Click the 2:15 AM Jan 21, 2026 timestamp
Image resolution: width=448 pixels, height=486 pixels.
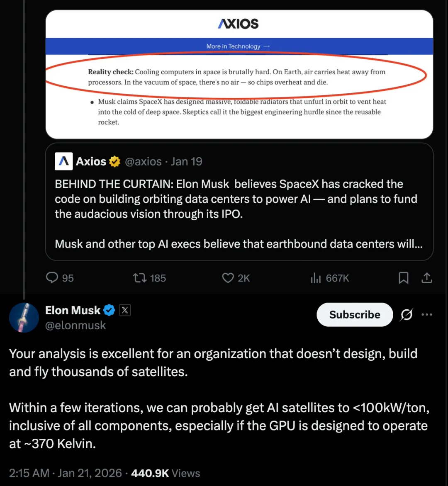pyautogui.click(x=66, y=473)
